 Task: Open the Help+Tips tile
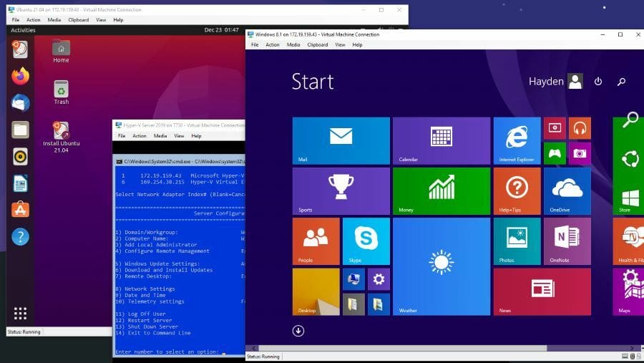[517, 191]
